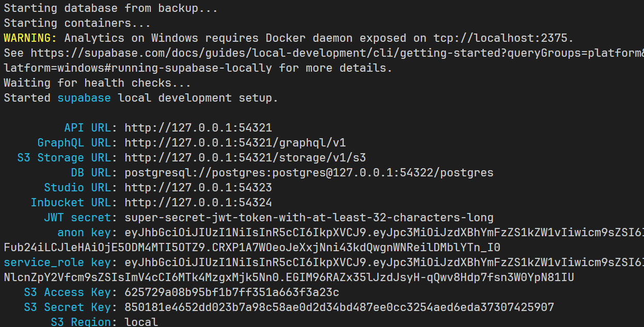The height and width of the screenshot is (327, 644).
Task: Open the Inbucket URL on port 54324
Action: (x=198, y=203)
